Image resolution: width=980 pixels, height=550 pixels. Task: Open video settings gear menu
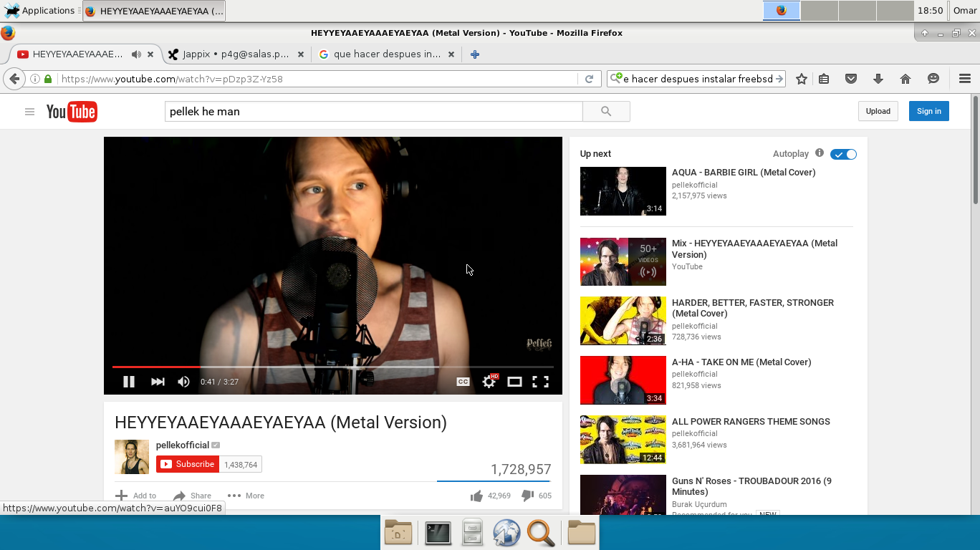[489, 382]
